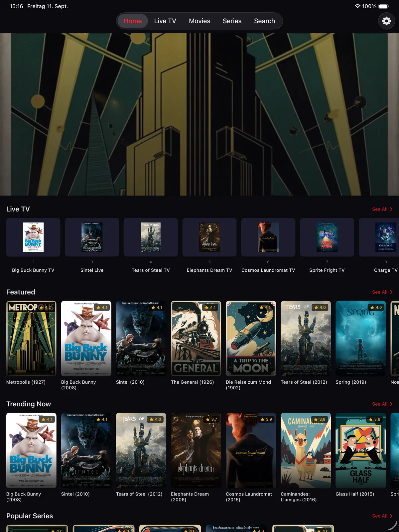Click the 'The General (1926)' title text
399x532 pixels.
click(192, 382)
